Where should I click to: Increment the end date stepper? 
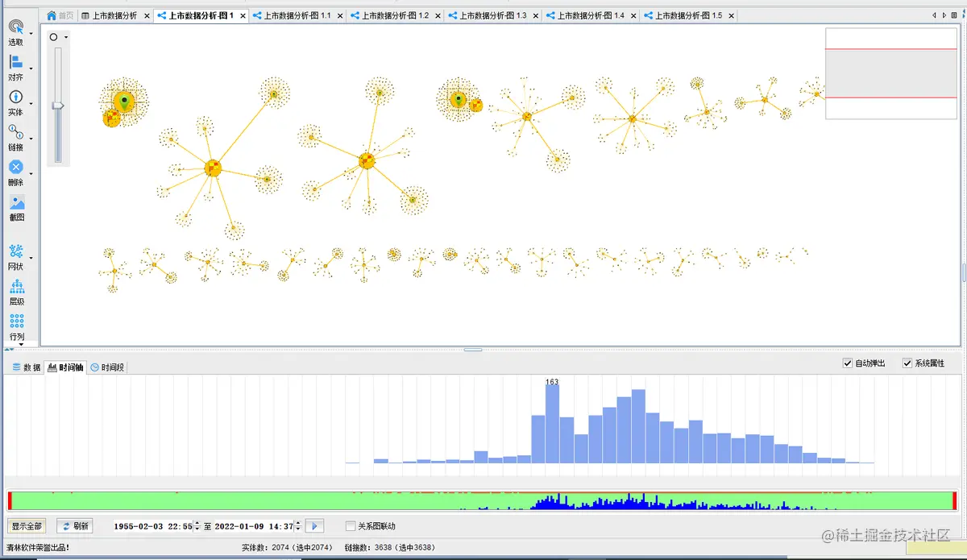298,523
